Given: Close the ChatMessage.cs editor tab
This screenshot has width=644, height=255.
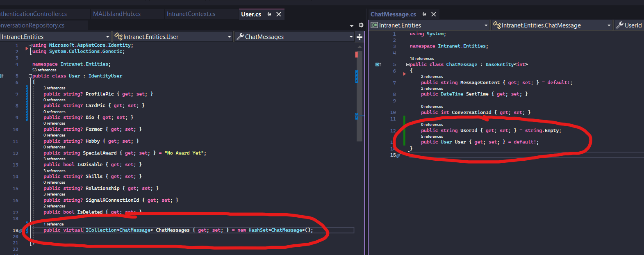Looking at the screenshot, I should coord(434,14).
